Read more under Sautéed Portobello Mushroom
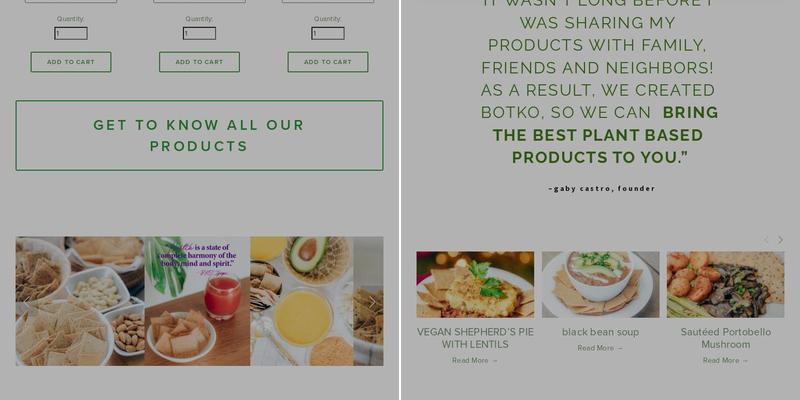800x400 pixels. click(x=726, y=361)
